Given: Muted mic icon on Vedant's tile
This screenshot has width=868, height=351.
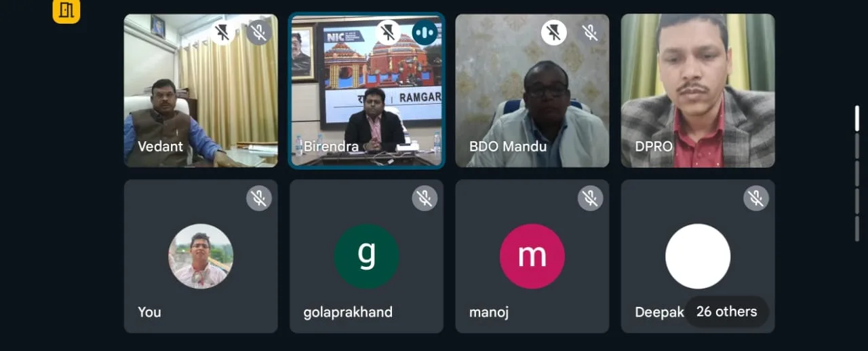Looking at the screenshot, I should click(259, 32).
